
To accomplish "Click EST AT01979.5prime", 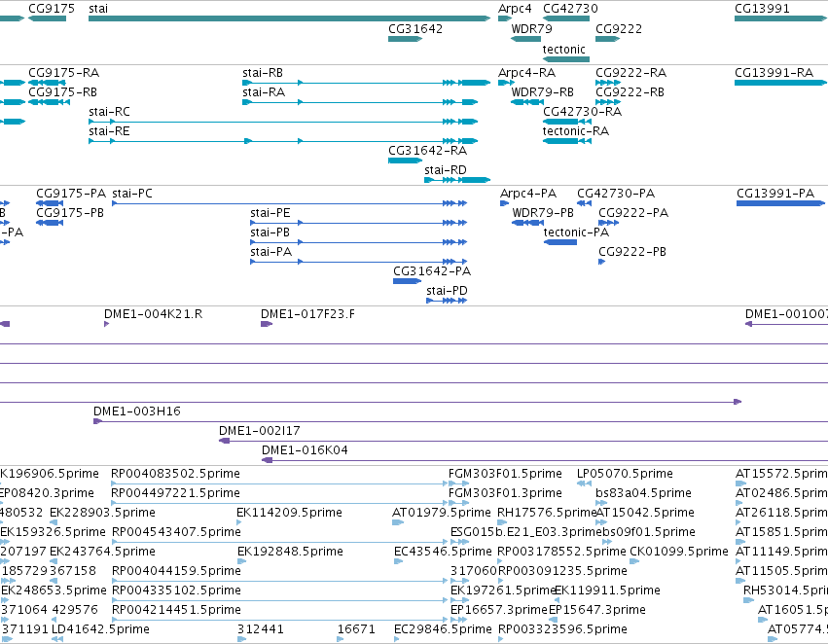I will (398, 522).
